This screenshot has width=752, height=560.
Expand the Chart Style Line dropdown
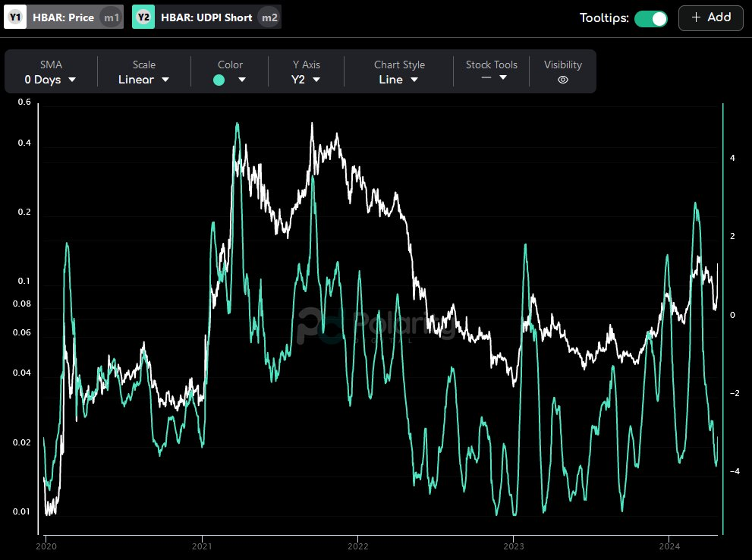[398, 80]
